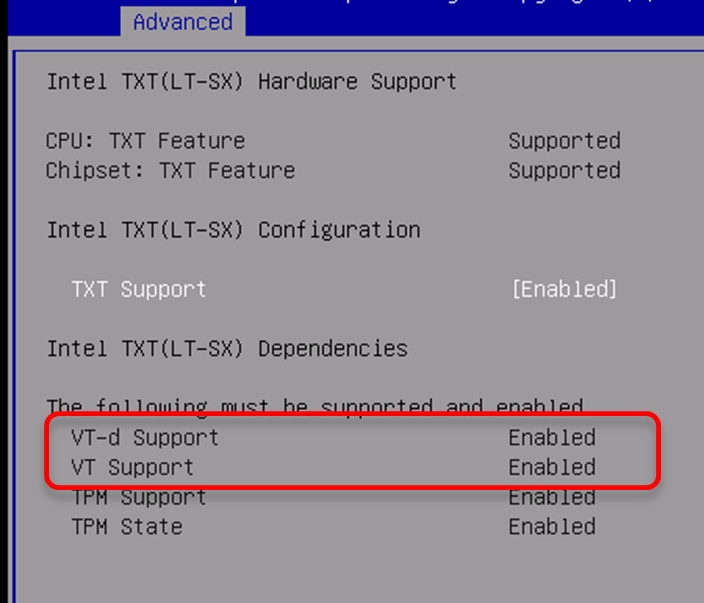Click the Intel TXT(LT-SX) Configuration heading
This screenshot has width=704, height=603.
[x=234, y=230]
